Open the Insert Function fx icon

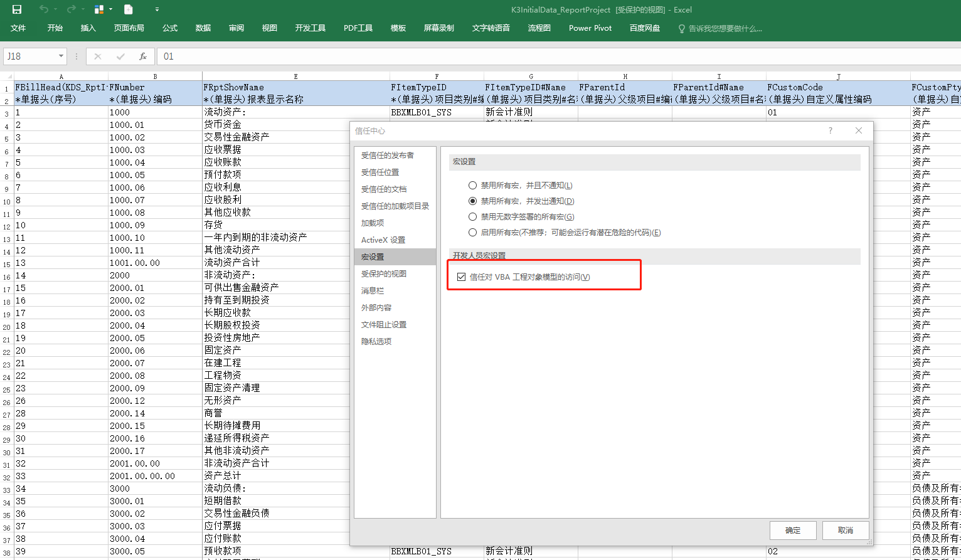(x=143, y=56)
